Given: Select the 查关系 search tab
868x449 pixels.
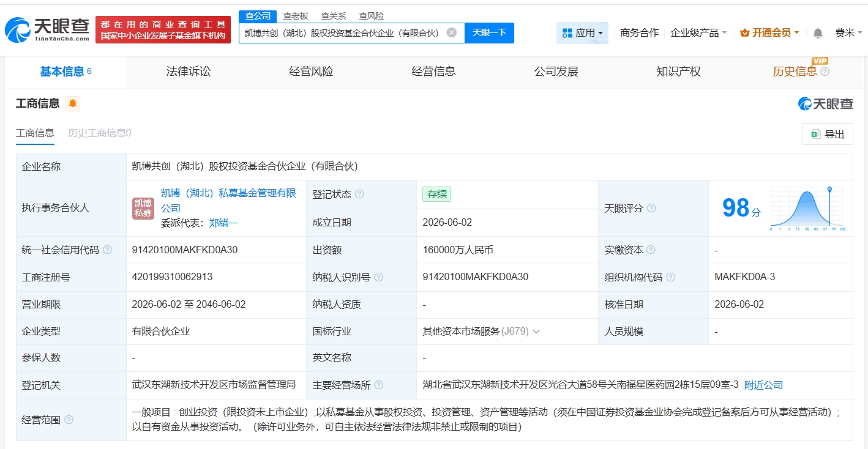Looking at the screenshot, I should pos(334,16).
